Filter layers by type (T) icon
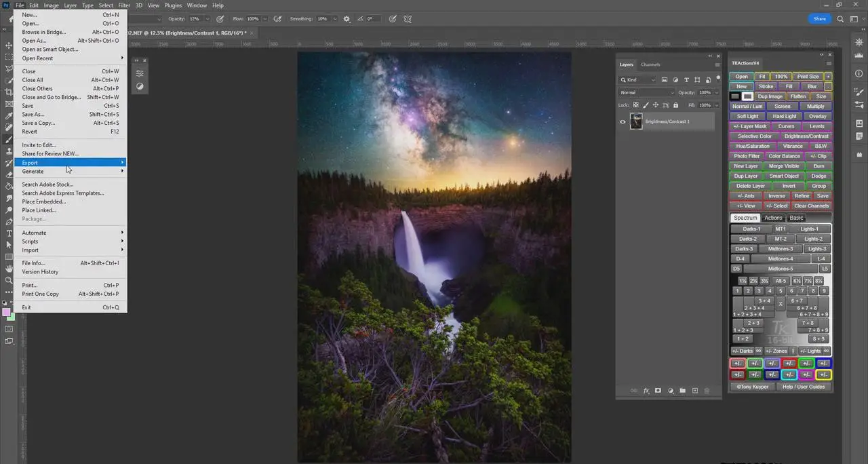 pos(686,80)
